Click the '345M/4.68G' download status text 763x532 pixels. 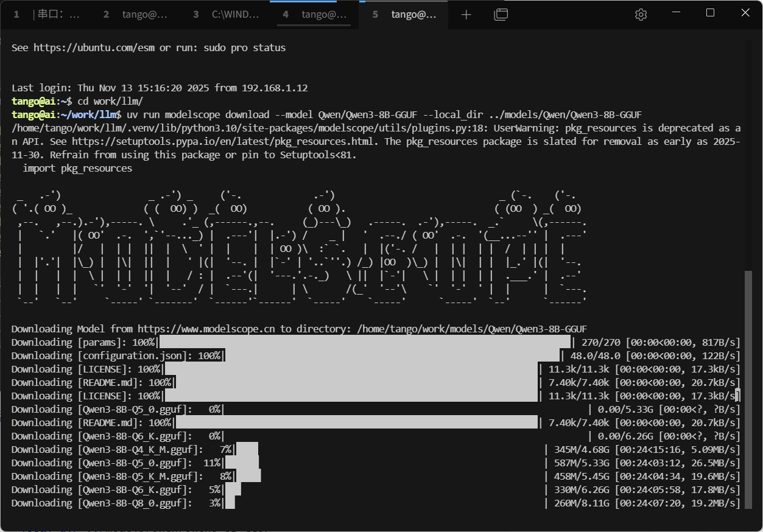[581, 449]
